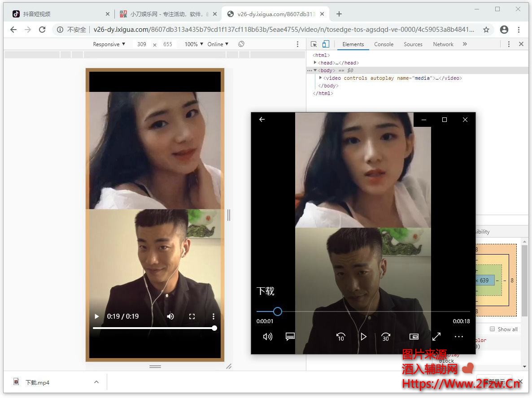Viewport: 532px width, 398px height.
Task: Open media player more options ellipsis
Action: pos(459,337)
